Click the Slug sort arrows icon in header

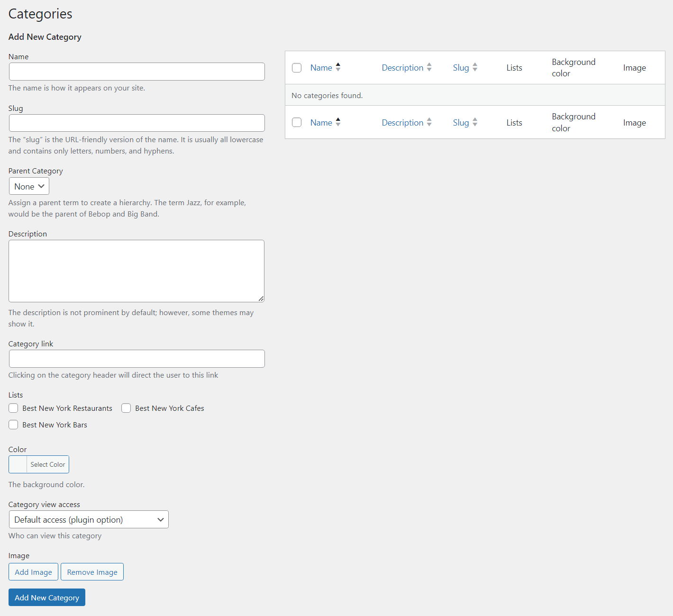[x=475, y=67]
